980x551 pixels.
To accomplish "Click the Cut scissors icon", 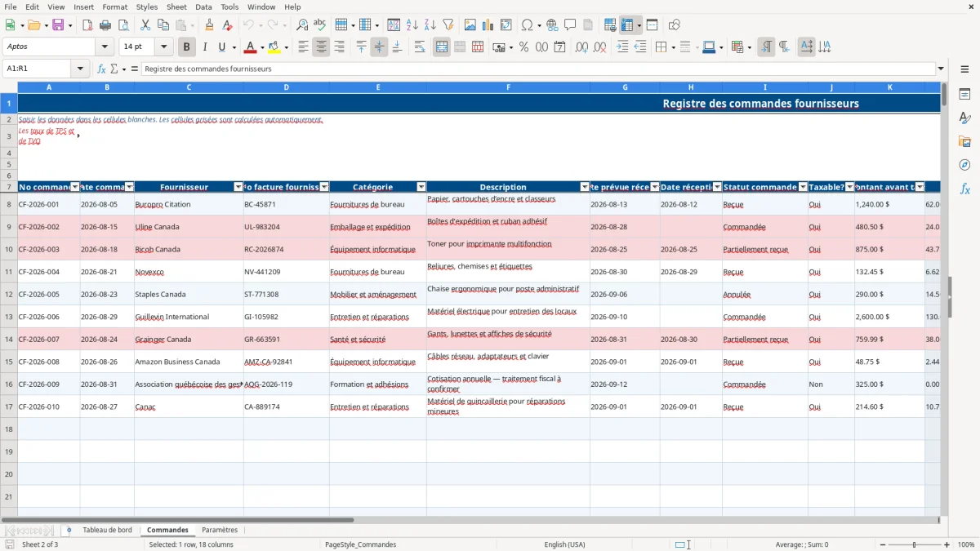I will (145, 25).
